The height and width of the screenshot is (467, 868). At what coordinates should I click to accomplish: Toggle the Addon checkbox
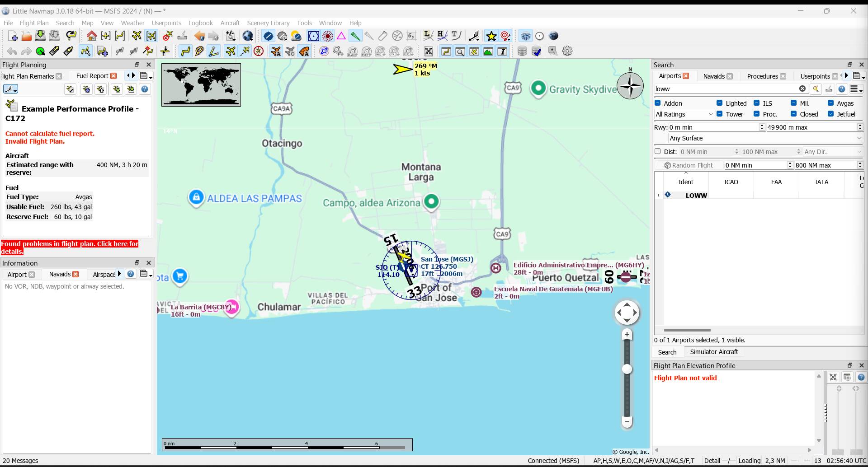(x=658, y=103)
